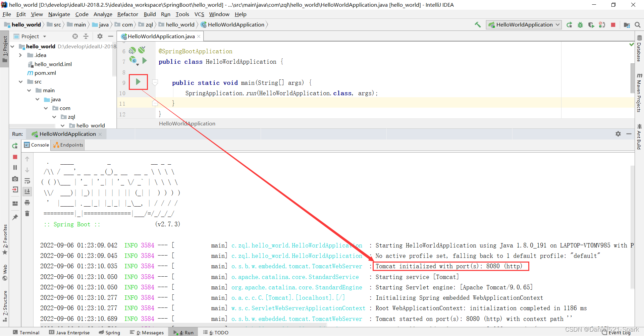
Task: Click the Spring bean gutter icon on line 6
Action: coord(132,50)
